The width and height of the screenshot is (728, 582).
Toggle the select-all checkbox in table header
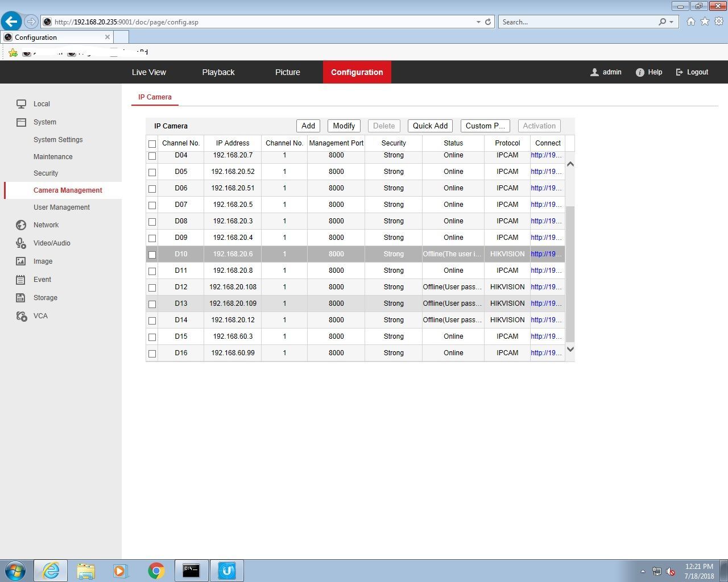(x=152, y=144)
